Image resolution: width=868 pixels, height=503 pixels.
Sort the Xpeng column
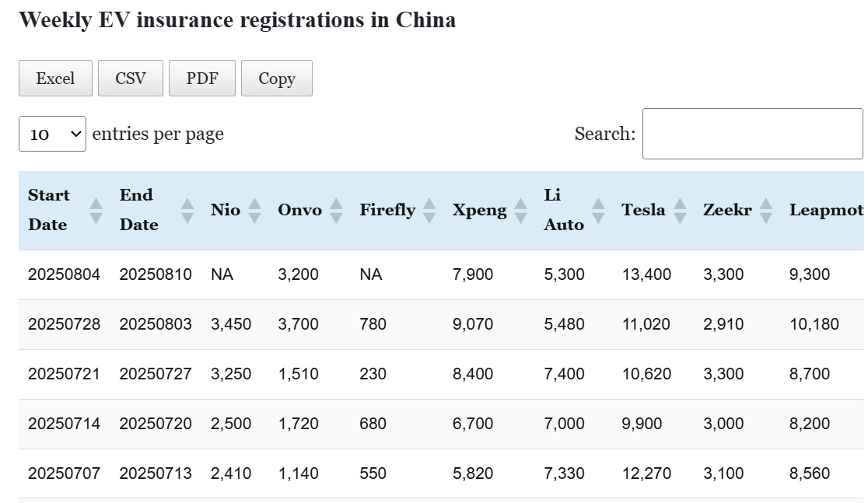(x=520, y=210)
